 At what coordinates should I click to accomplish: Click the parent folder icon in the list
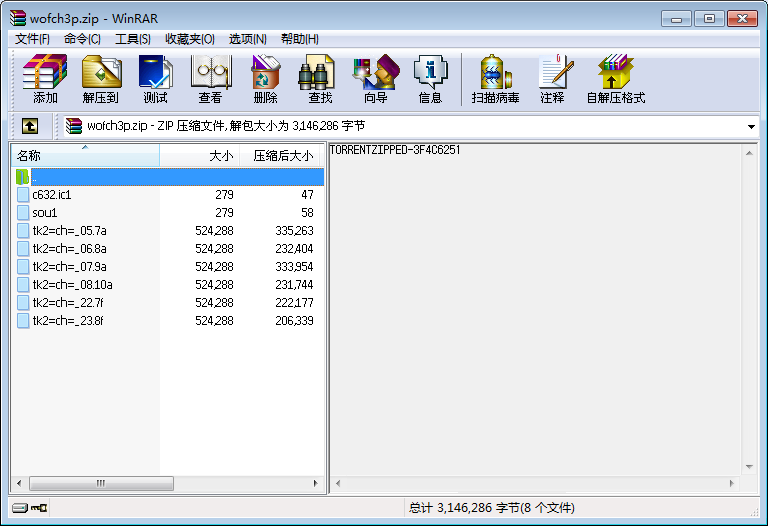23,177
